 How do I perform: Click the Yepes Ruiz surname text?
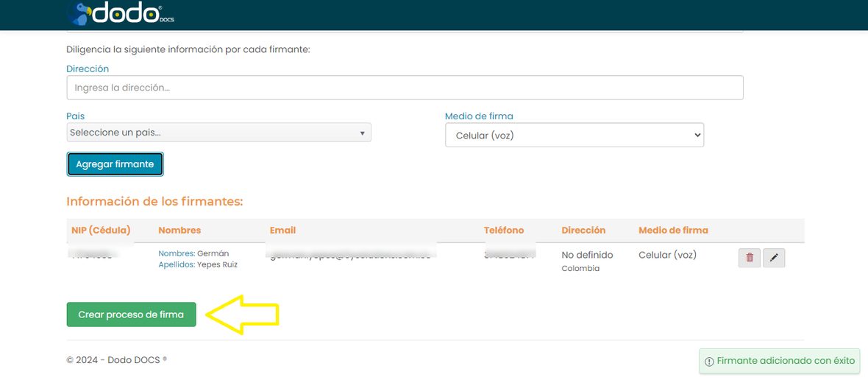218,265
